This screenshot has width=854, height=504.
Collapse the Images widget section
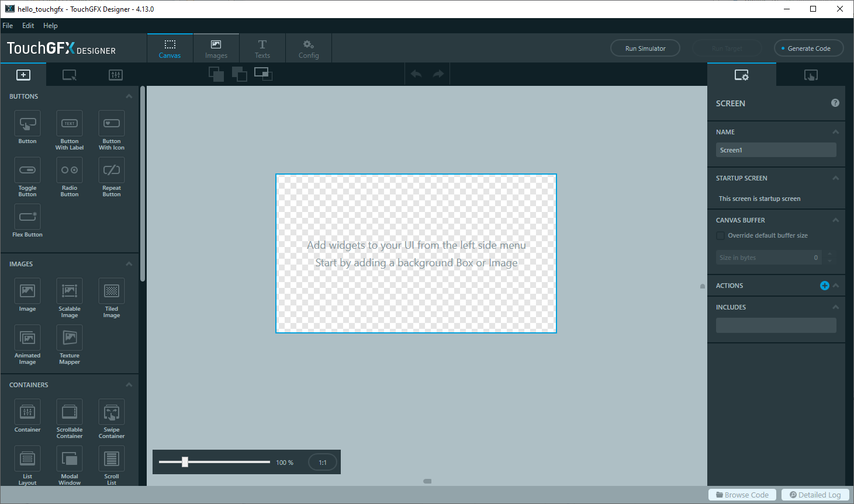pyautogui.click(x=129, y=264)
